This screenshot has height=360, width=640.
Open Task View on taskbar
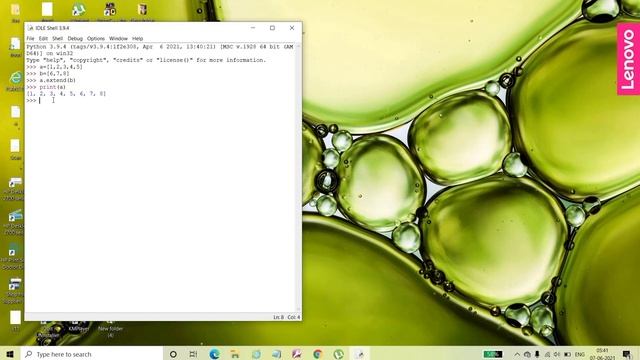(x=193, y=354)
